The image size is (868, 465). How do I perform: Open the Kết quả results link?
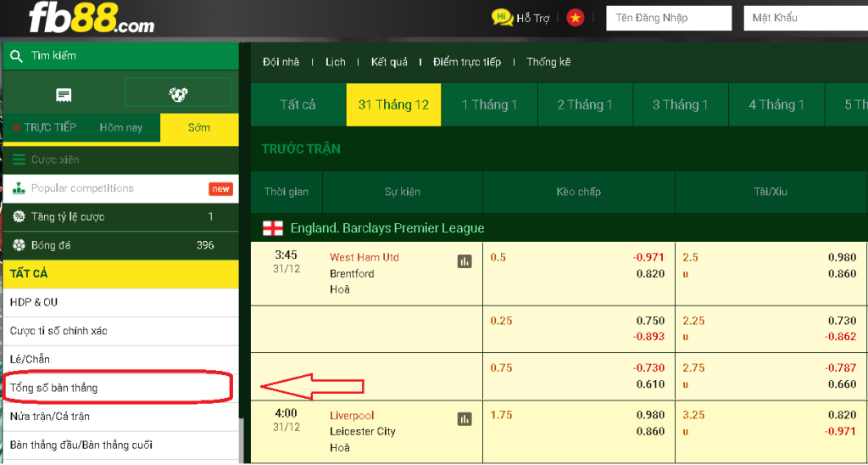[x=389, y=62]
